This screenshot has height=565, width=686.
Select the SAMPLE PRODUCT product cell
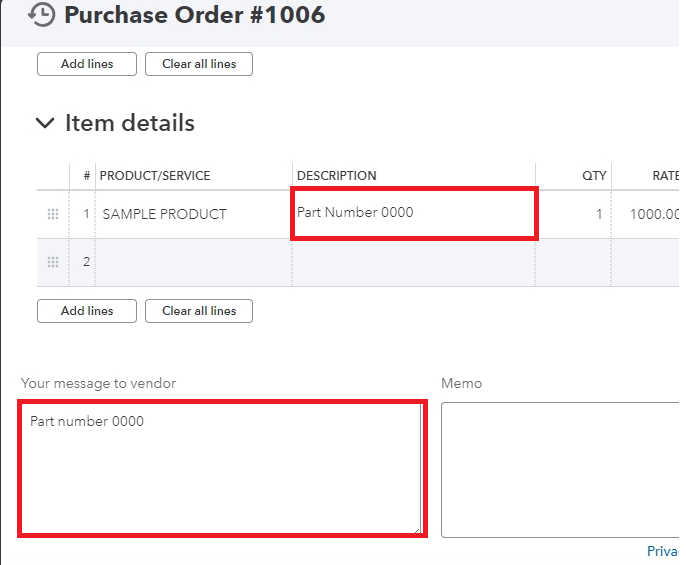click(x=195, y=214)
